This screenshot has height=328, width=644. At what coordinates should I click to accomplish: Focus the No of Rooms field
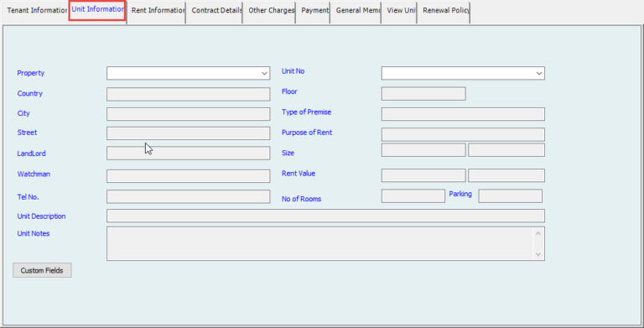(413, 196)
